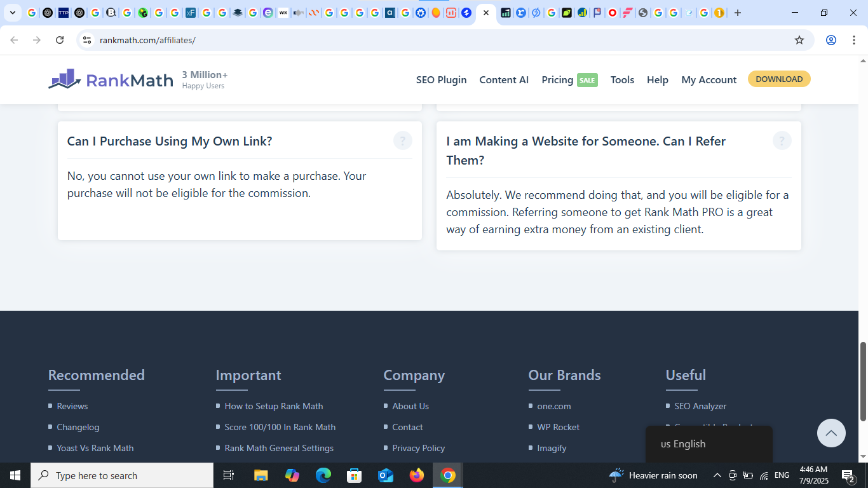Image resolution: width=868 pixels, height=488 pixels.
Task: Click the scrollbar down arrow
Action: pyautogui.click(x=863, y=457)
